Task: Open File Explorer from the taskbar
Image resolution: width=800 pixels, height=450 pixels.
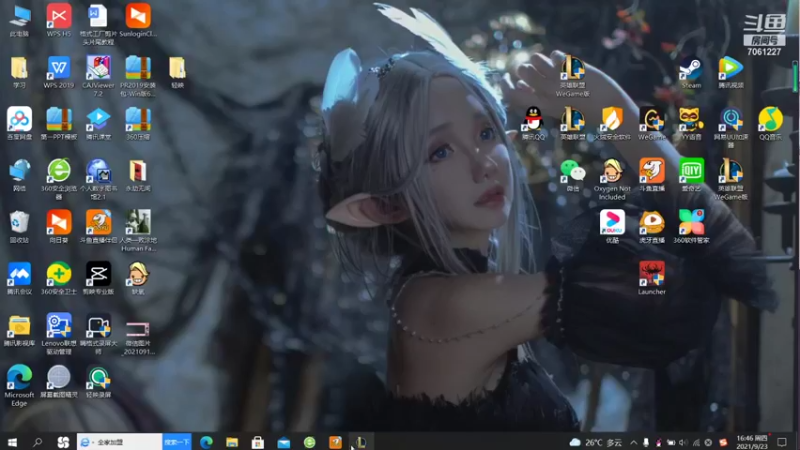Action: click(232, 442)
